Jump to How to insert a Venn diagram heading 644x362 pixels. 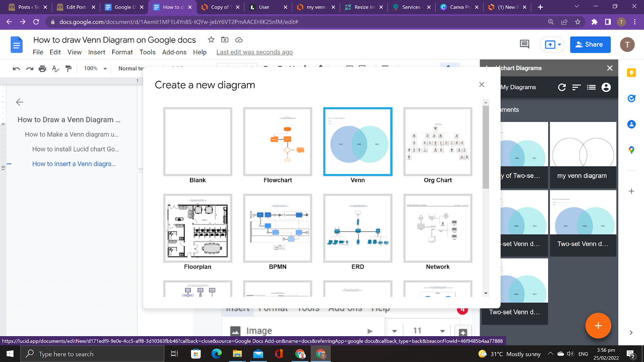(74, 164)
